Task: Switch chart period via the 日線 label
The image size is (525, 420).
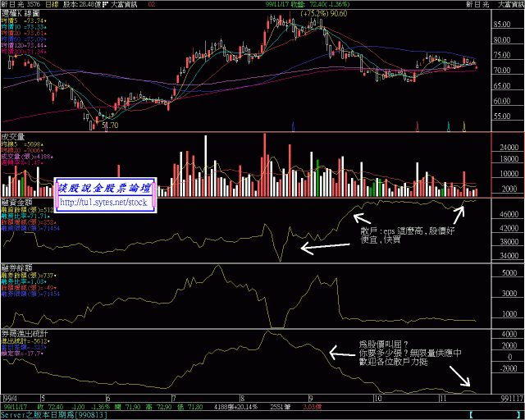Action: pyautogui.click(x=52, y=4)
